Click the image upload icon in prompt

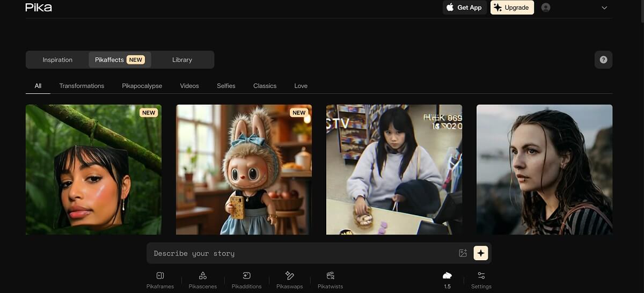click(x=463, y=253)
